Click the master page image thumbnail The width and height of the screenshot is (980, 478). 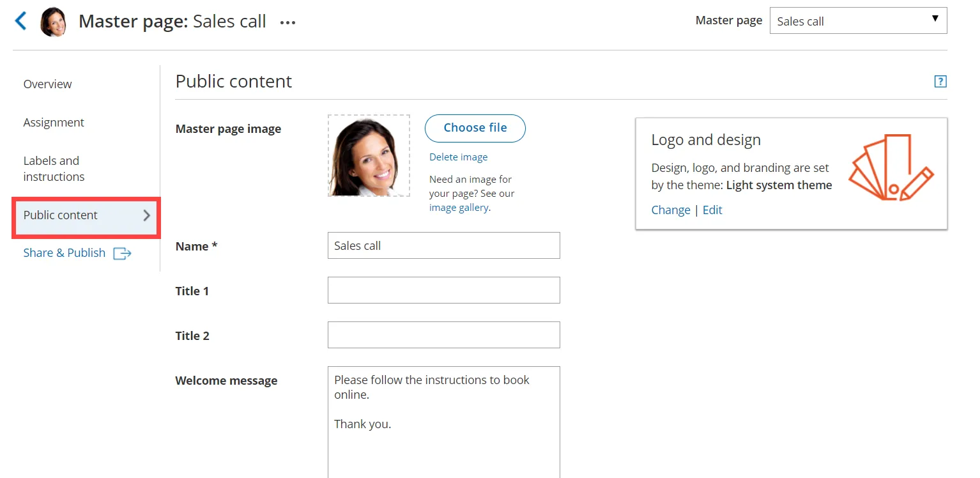(369, 156)
